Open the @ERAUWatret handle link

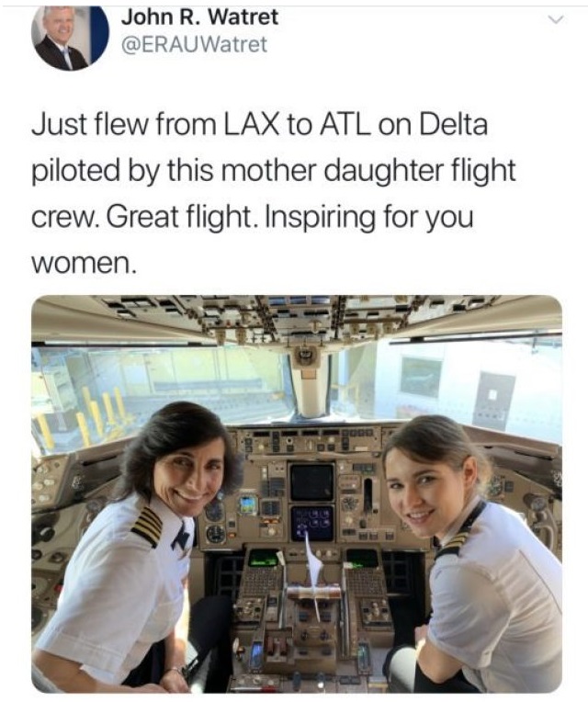coord(194,44)
